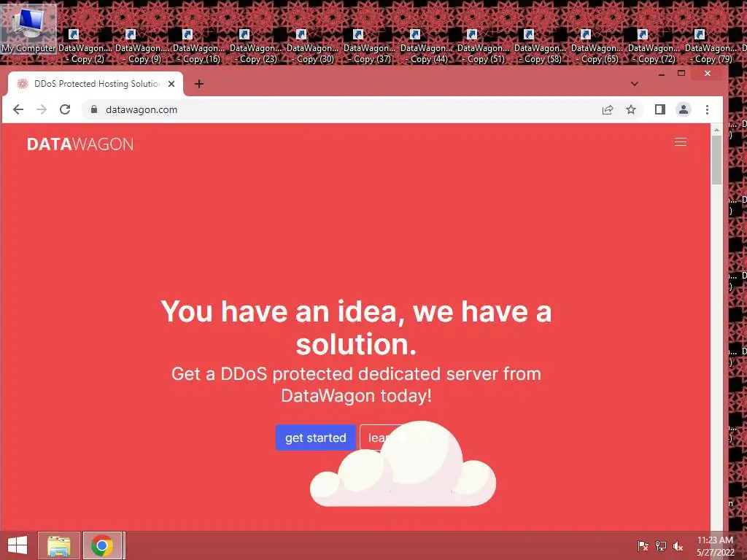Select DataWagon Copy (79) desktop shortcut
Image resolution: width=747 pixels, height=560 pixels.
pyautogui.click(x=711, y=47)
